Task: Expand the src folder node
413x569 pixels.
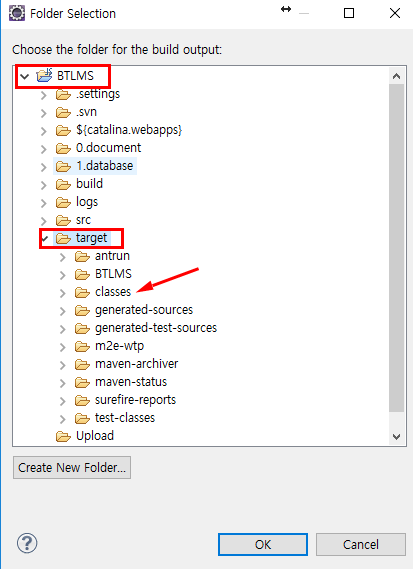Action: [x=44, y=221]
